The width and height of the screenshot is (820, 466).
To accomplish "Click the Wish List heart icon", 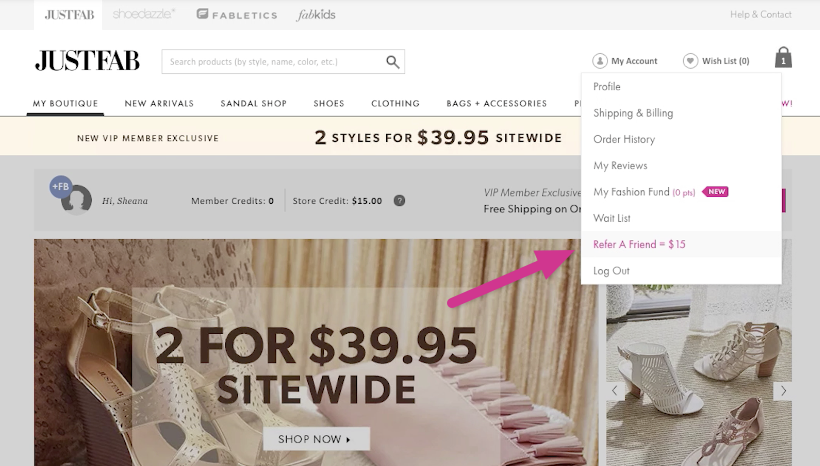I will 690,61.
